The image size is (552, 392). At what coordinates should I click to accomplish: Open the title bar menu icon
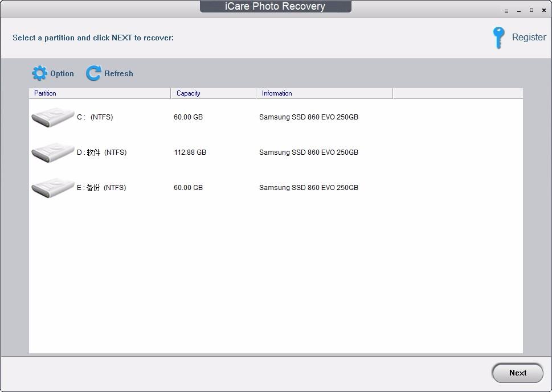point(506,11)
